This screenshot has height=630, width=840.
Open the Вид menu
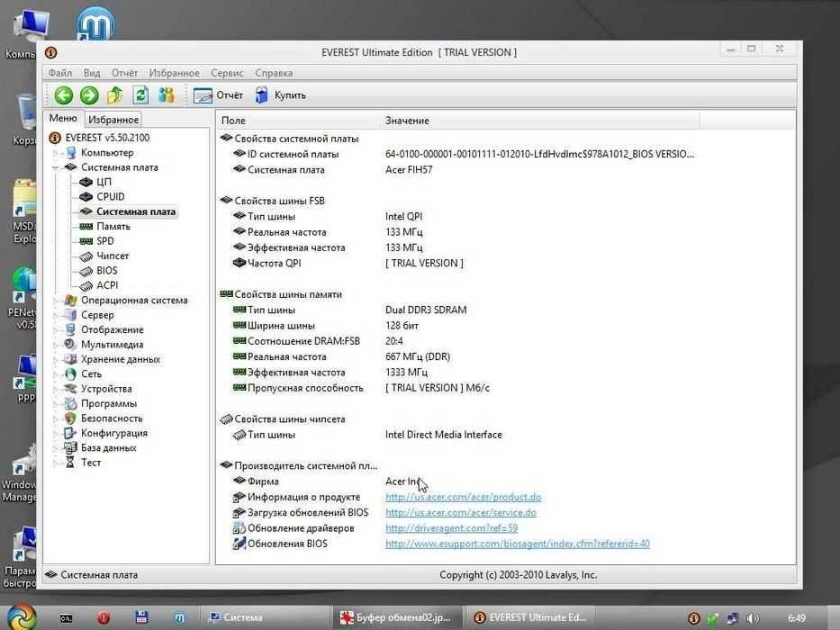click(92, 73)
